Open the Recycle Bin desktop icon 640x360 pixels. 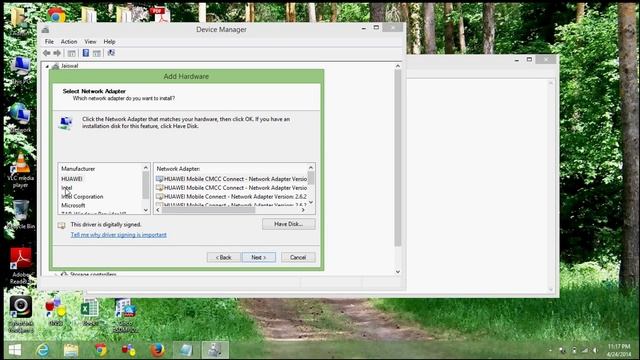[x=20, y=214]
